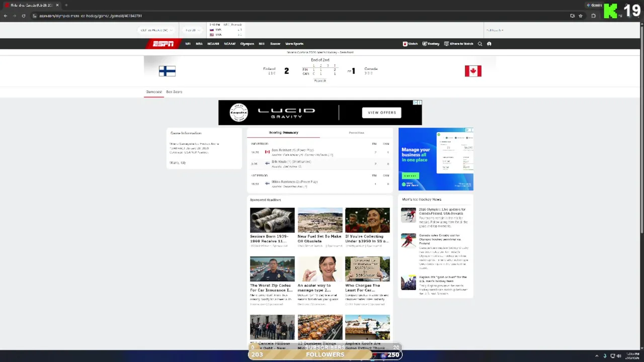Open the NBA menu item
The width and height of the screenshot is (644, 362).
tap(199, 44)
